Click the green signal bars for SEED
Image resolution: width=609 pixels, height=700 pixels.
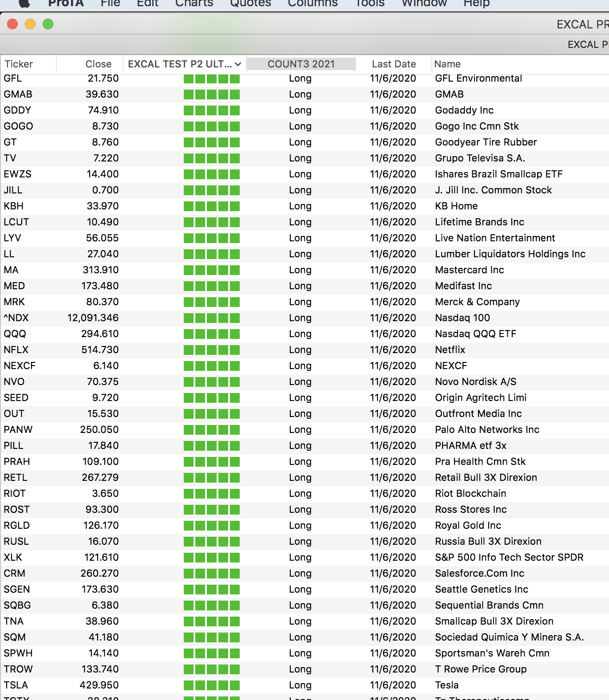(212, 398)
